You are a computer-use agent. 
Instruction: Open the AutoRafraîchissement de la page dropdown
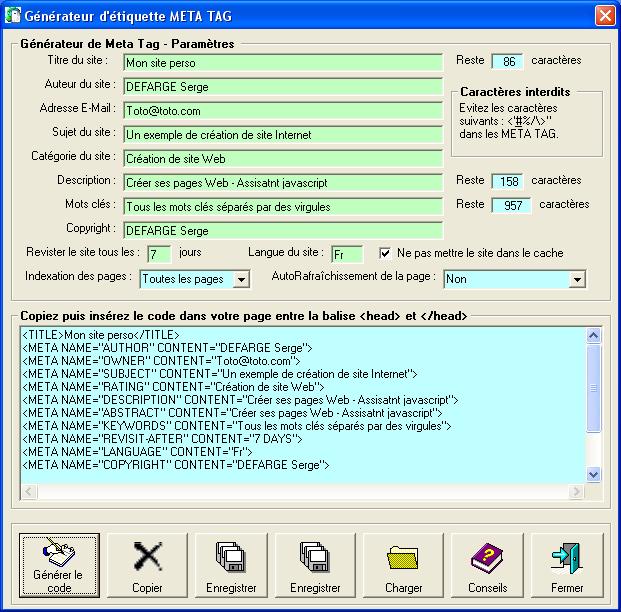click(x=577, y=280)
